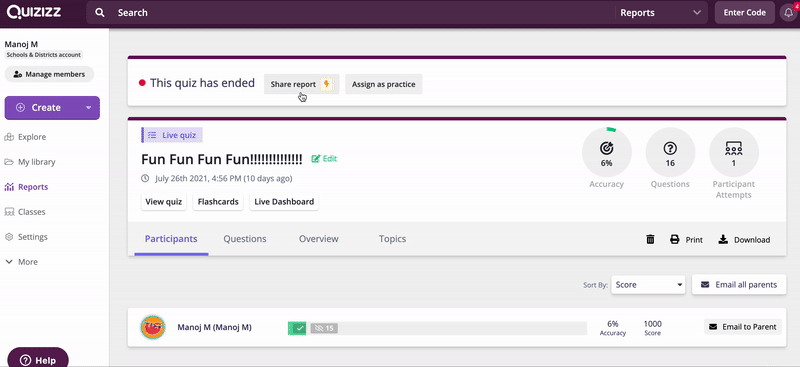The width and height of the screenshot is (800, 367).
Task: Switch to the Questions tab
Action: (x=245, y=239)
